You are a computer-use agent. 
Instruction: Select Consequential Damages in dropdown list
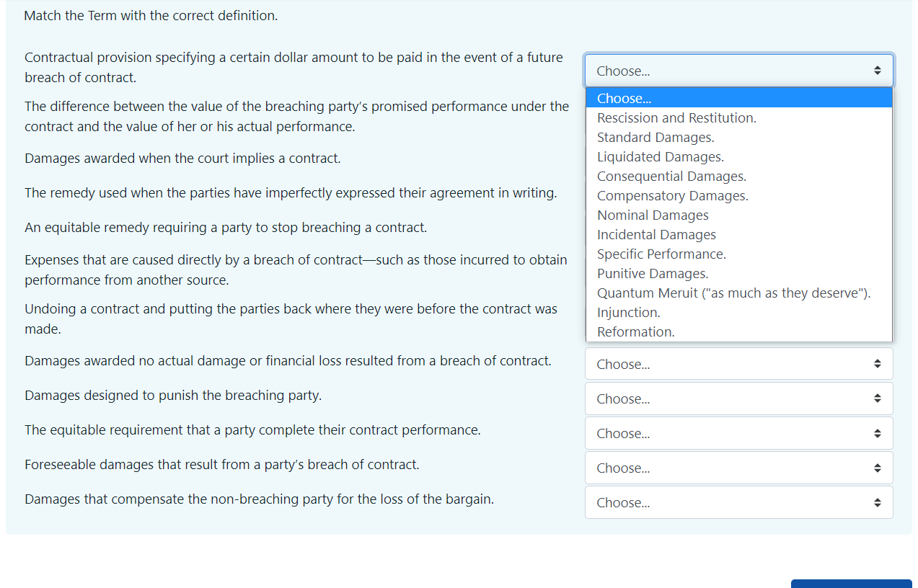671,177
